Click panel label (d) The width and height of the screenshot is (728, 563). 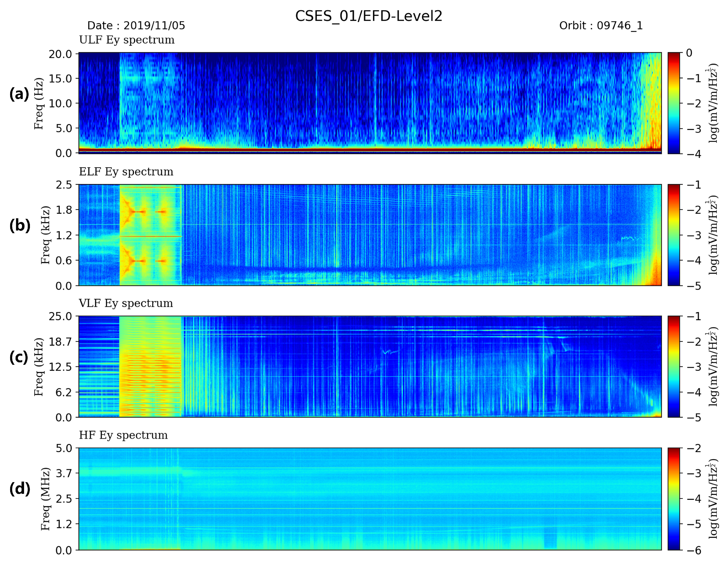coord(20,489)
